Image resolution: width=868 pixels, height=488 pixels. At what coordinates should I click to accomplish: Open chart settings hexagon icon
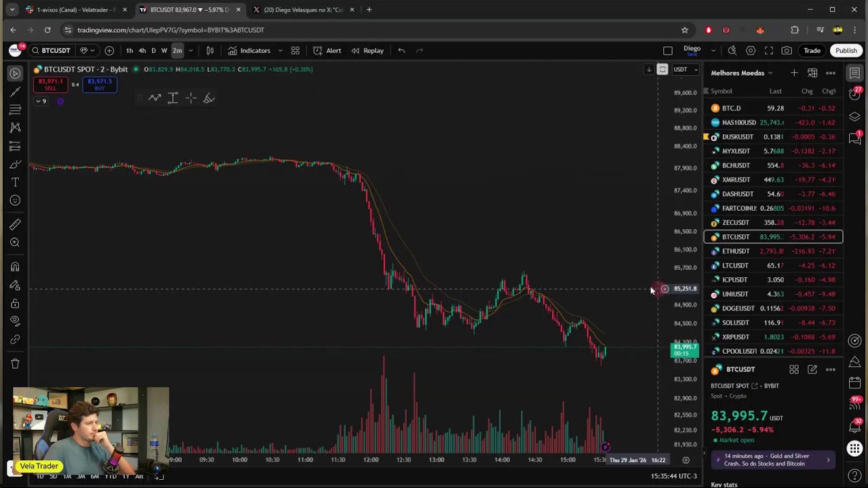pyautogui.click(x=751, y=50)
